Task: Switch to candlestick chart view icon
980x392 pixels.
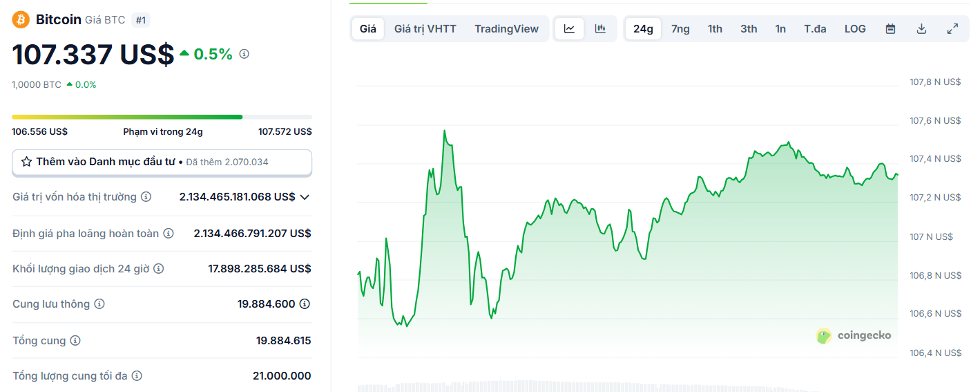Action: pyautogui.click(x=600, y=29)
